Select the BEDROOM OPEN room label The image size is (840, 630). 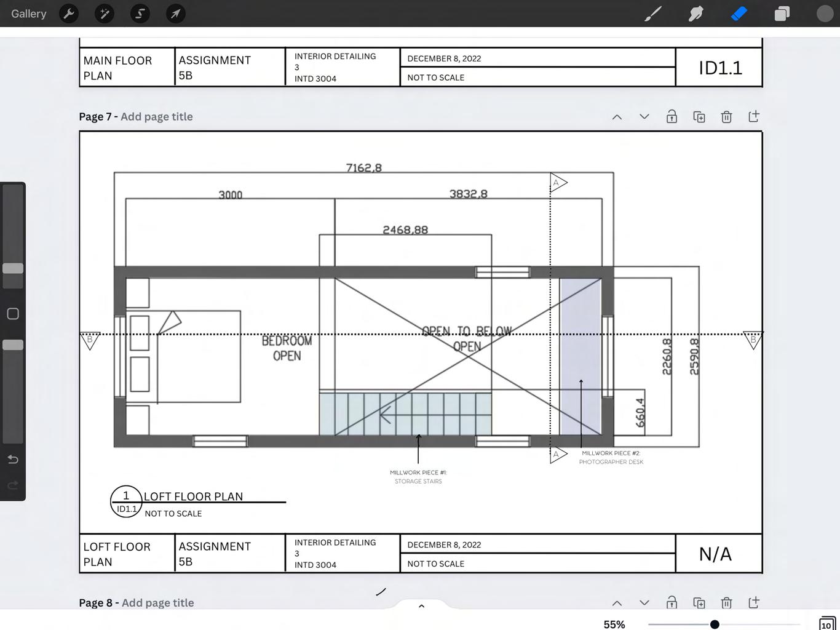(287, 348)
